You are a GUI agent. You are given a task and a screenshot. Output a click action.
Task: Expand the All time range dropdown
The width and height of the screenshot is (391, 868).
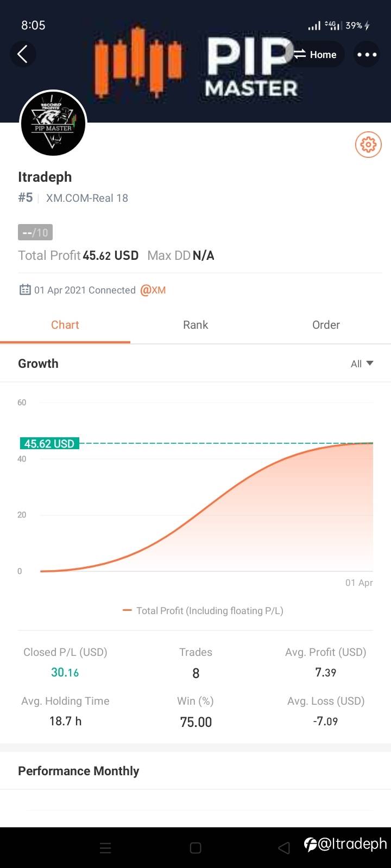coord(362,363)
